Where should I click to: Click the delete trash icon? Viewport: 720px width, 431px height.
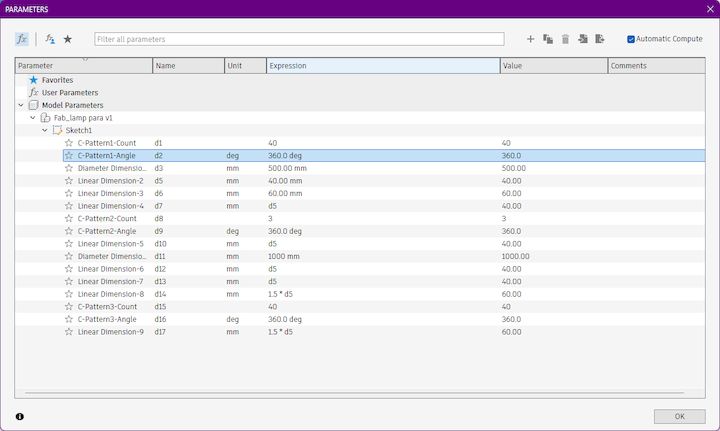coord(565,39)
